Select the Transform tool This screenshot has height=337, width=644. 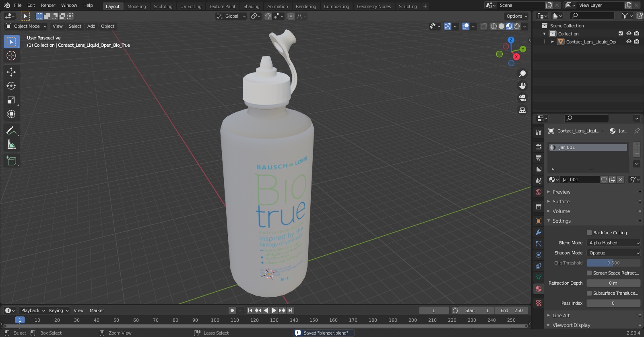pos(11,114)
